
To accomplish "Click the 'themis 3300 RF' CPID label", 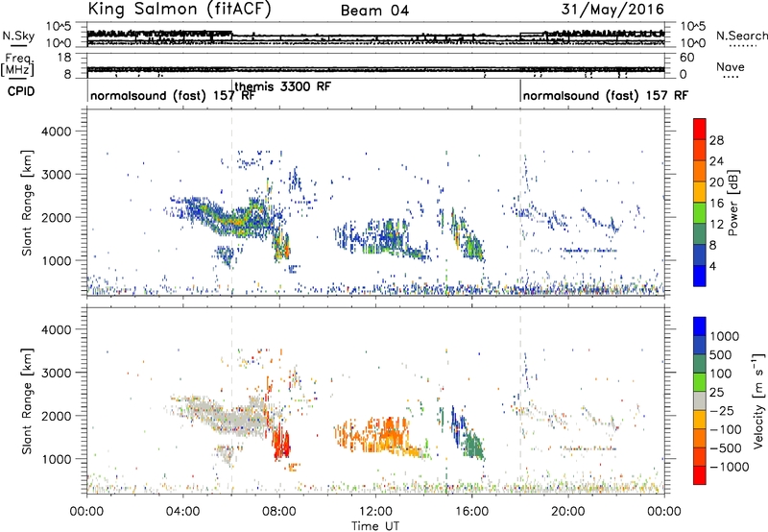I will 282,86.
